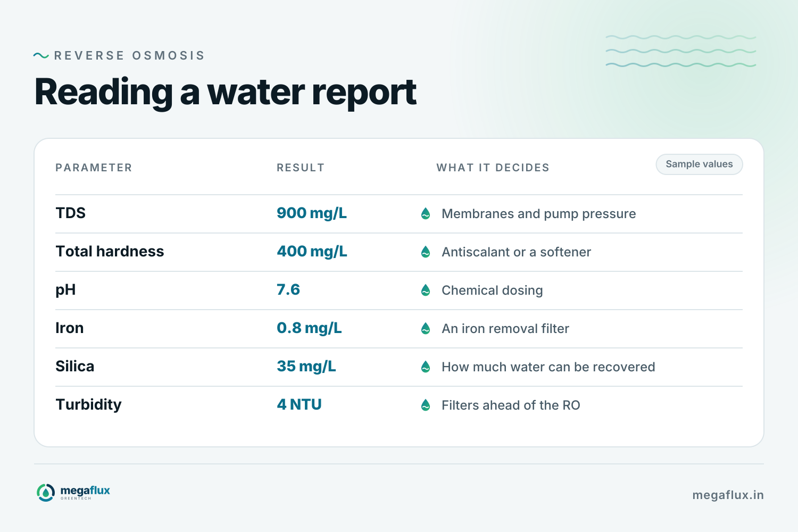Click the megaflux logo icon

(x=46, y=493)
